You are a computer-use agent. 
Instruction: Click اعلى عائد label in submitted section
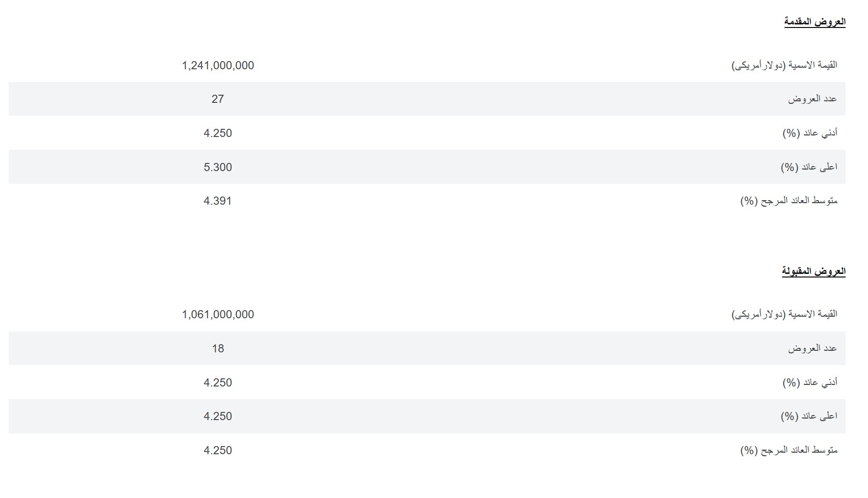[809, 167]
